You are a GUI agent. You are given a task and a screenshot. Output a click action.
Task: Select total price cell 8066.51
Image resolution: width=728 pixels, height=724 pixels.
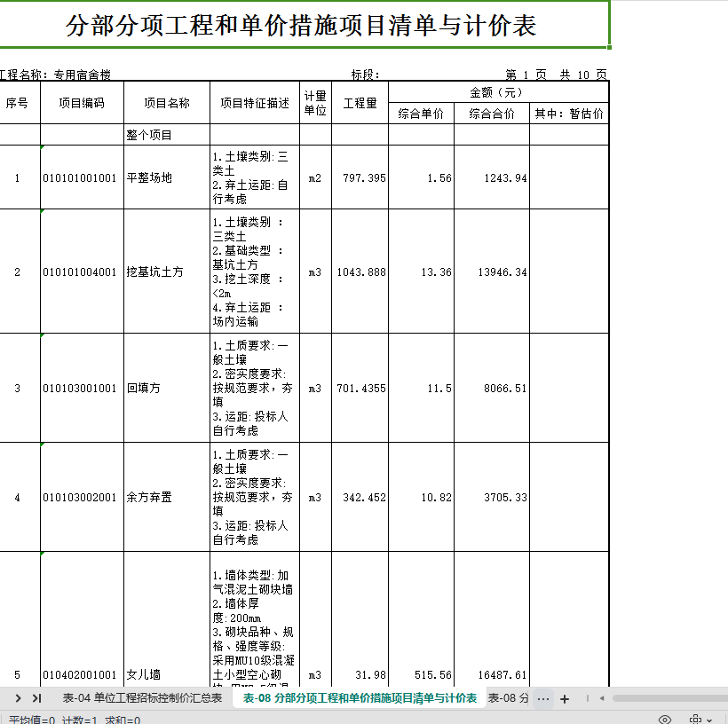coord(492,388)
